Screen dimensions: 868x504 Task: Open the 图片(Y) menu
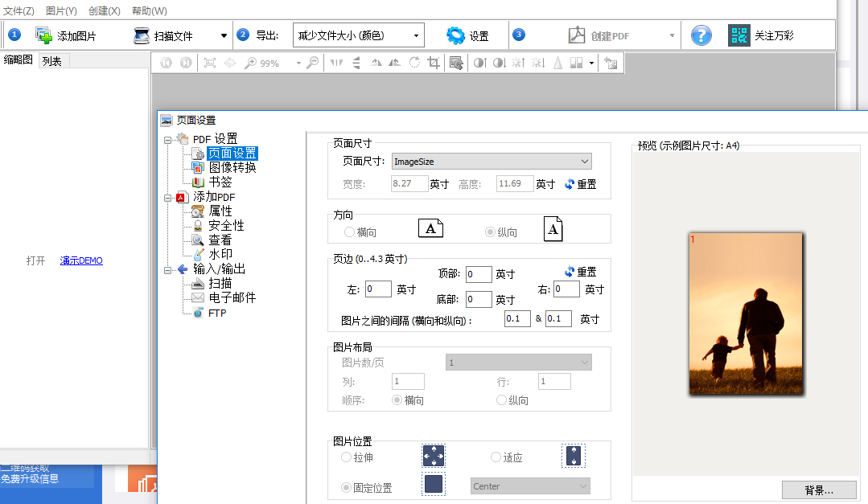pyautogui.click(x=60, y=11)
